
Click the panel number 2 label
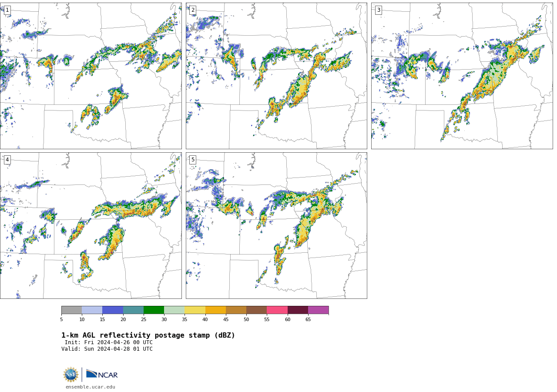coord(193,10)
